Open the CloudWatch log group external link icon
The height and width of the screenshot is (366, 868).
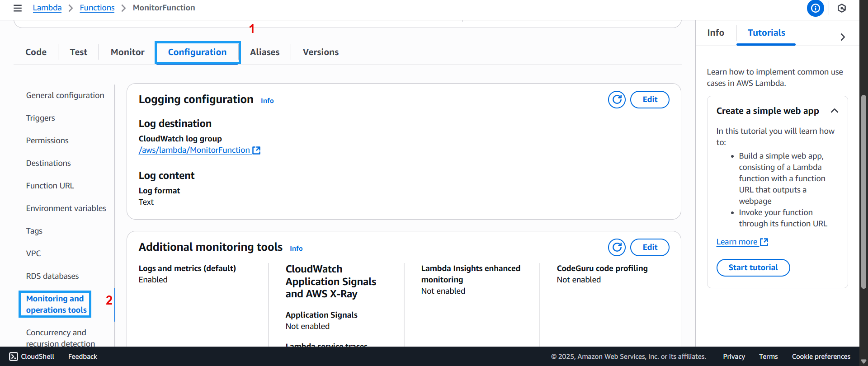click(256, 150)
